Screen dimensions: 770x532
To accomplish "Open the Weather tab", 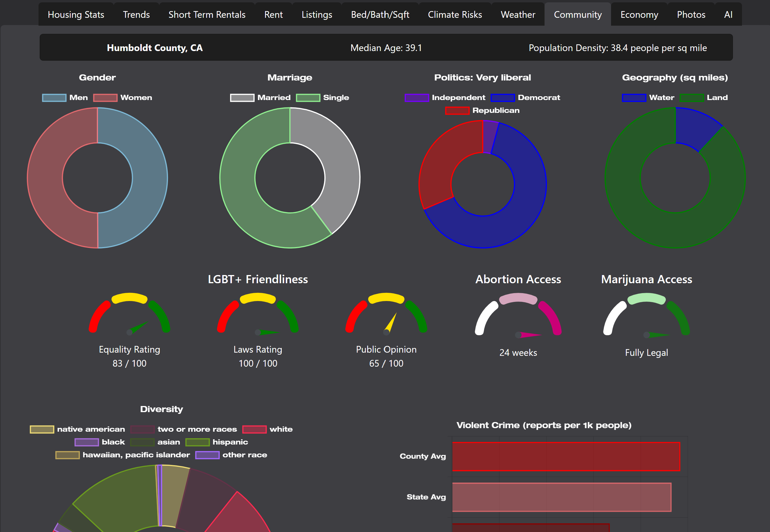I will pos(518,14).
